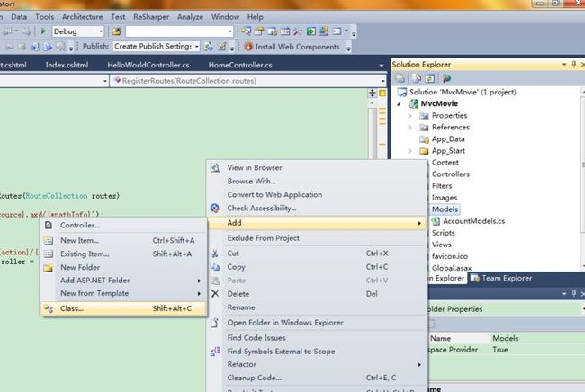
Task: Click Cut in the context menu
Action: tap(317, 254)
